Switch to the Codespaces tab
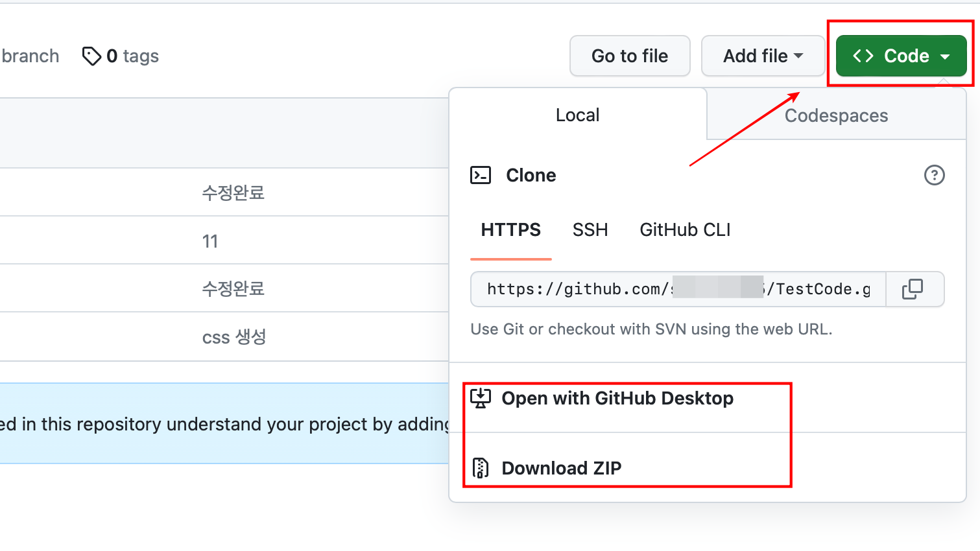The image size is (980, 551). [835, 115]
